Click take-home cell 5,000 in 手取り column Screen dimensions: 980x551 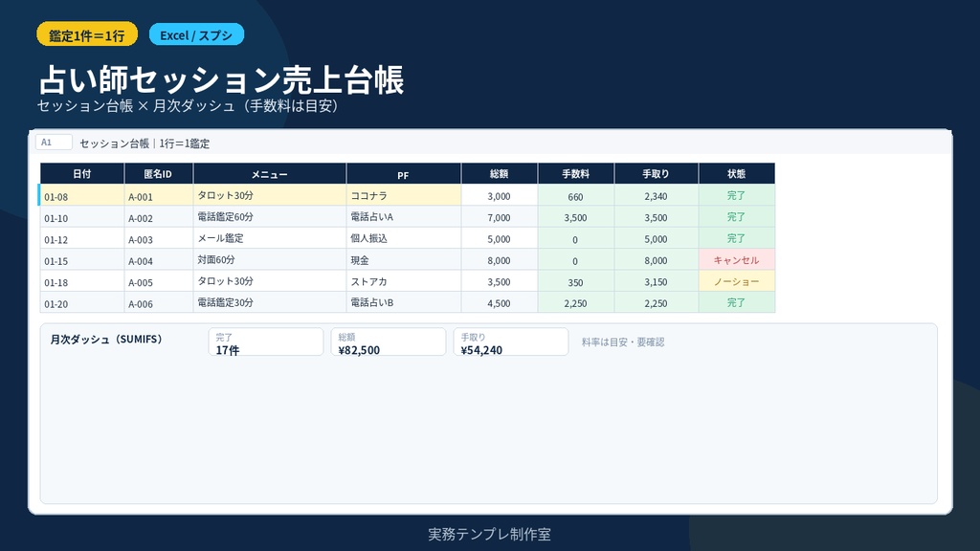coord(657,238)
